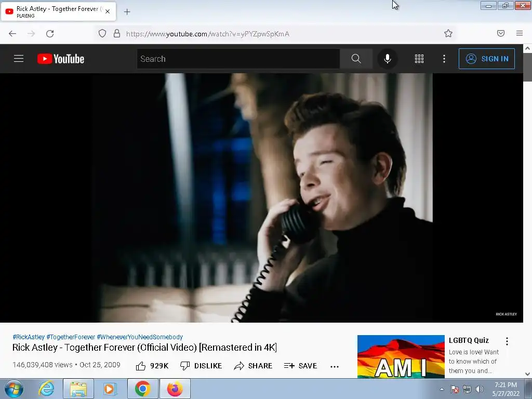
Task: Open the network tray icon
Action: [x=467, y=389]
